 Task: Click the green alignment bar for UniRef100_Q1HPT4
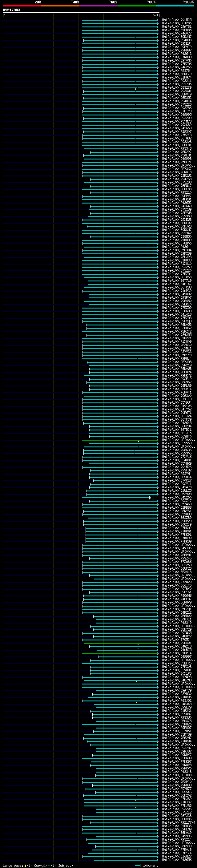click(x=120, y=653)
